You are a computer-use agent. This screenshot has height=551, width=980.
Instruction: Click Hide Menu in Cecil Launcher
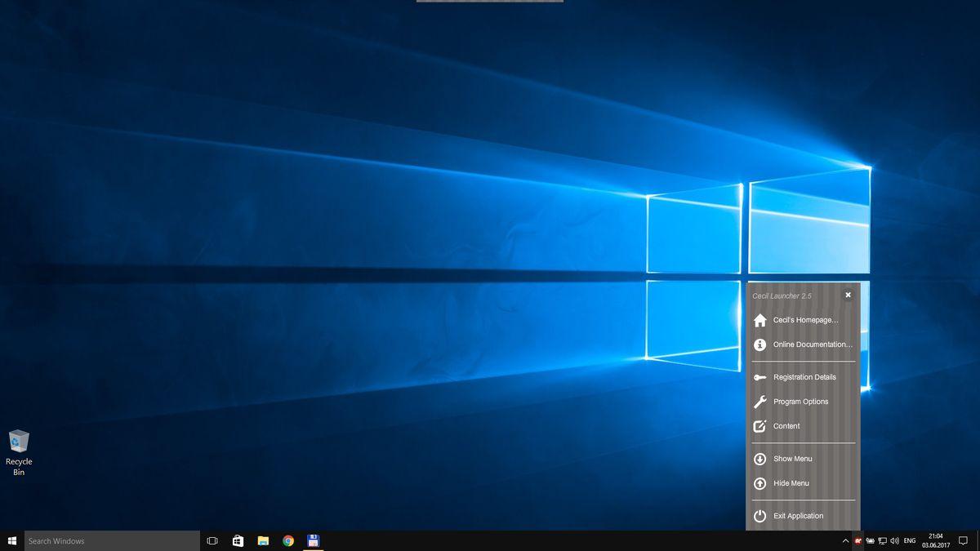tap(803, 483)
